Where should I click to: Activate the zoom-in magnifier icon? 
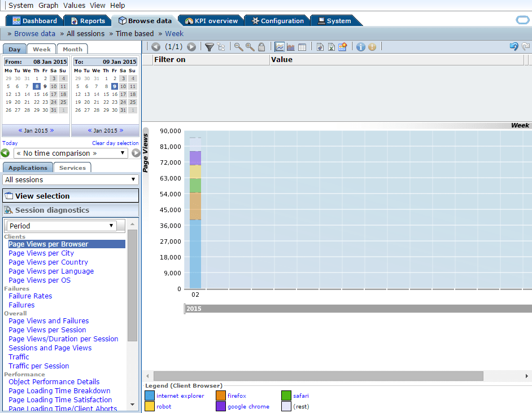click(250, 47)
